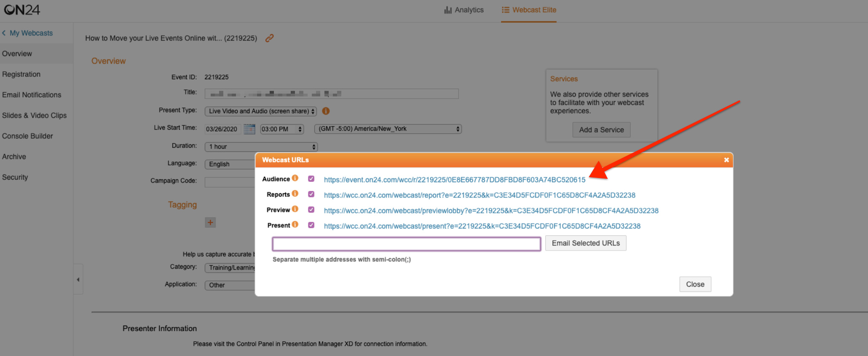The image size is (868, 356).
Task: Open the Present Type dropdown
Action: [x=261, y=111]
